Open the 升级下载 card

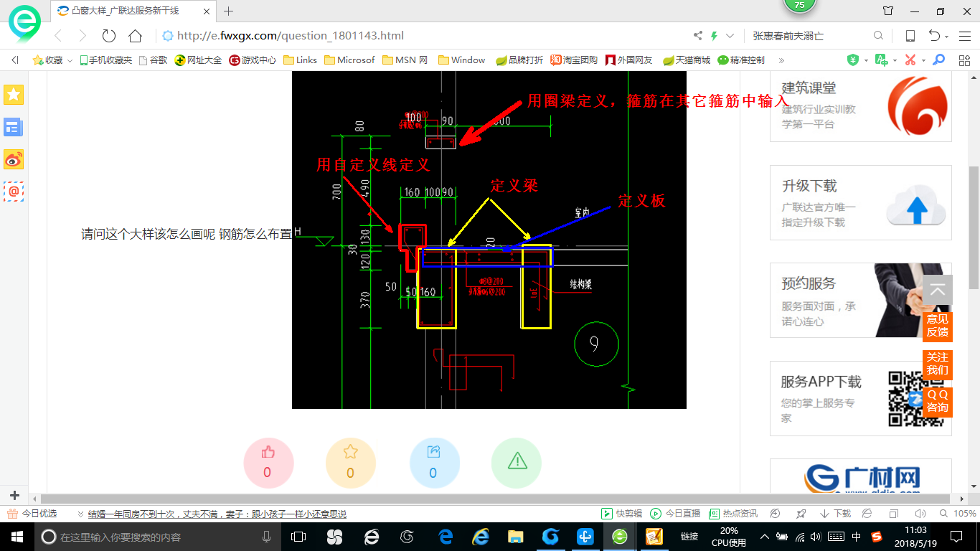861,202
